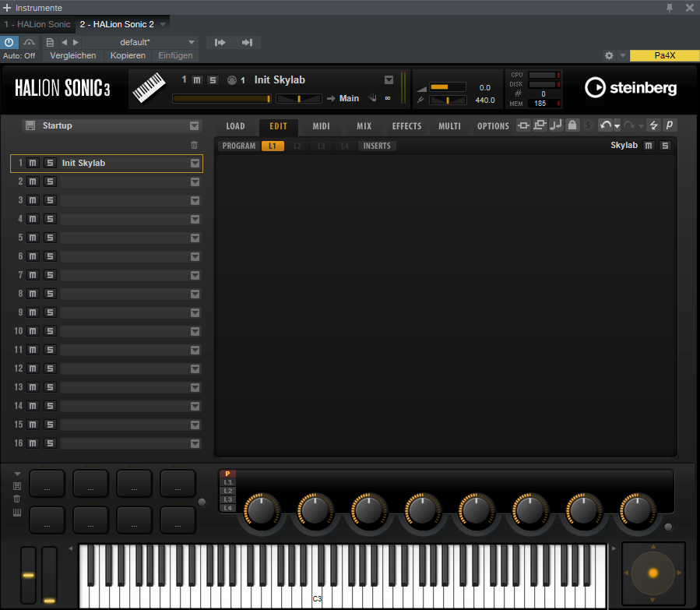Open slot 1 Init Skylab dropdown arrow
The image size is (700, 610).
click(x=195, y=163)
